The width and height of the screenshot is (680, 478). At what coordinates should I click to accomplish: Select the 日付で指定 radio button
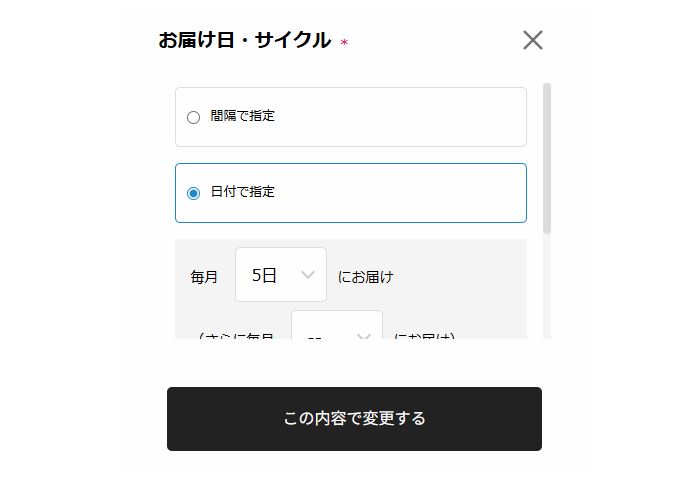coord(193,193)
